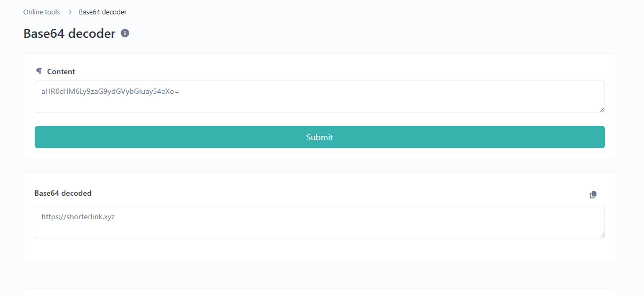Click the decoded https://shorterlink.xyz text

78,217
